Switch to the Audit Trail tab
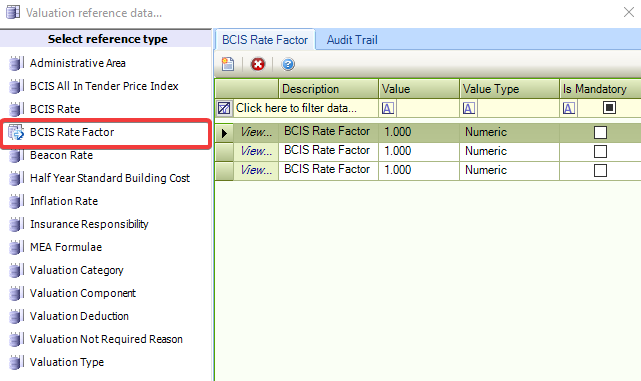 (x=352, y=40)
